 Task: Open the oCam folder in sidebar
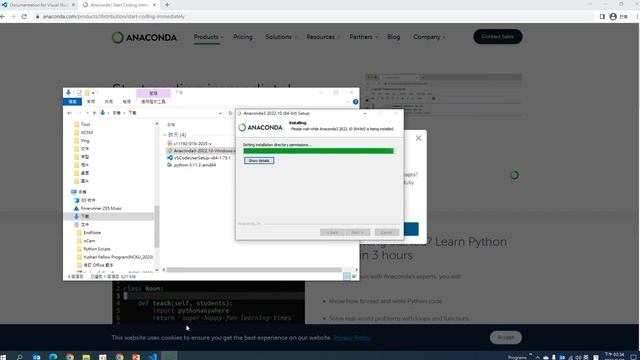click(x=86, y=241)
